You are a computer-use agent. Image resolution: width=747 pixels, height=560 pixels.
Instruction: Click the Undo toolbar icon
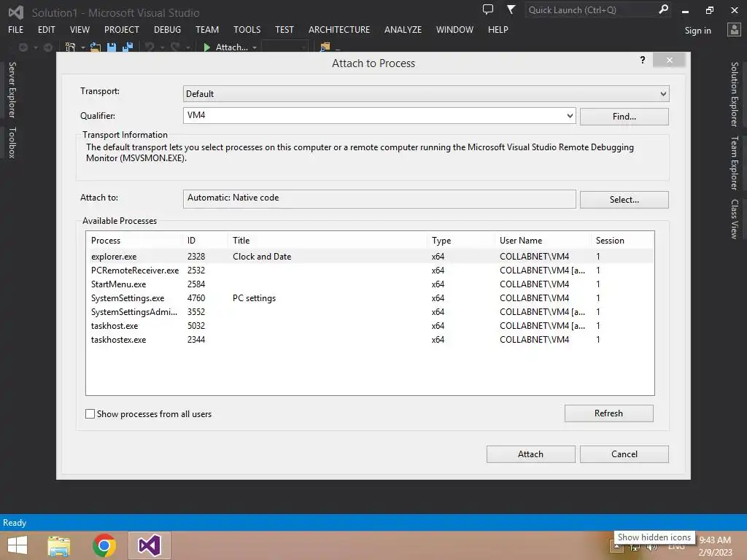pos(150,47)
